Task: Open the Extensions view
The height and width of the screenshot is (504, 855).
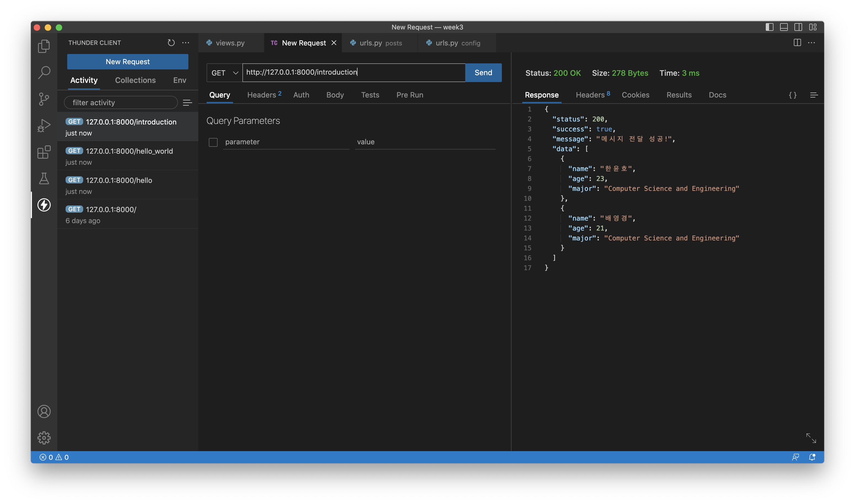Action: [x=45, y=153]
